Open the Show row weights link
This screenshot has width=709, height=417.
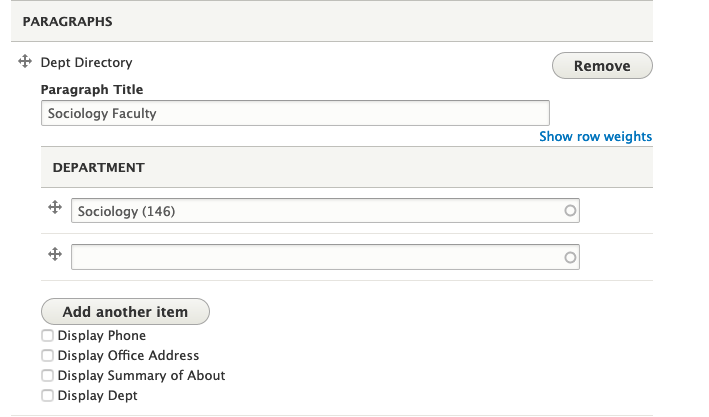[x=595, y=137]
